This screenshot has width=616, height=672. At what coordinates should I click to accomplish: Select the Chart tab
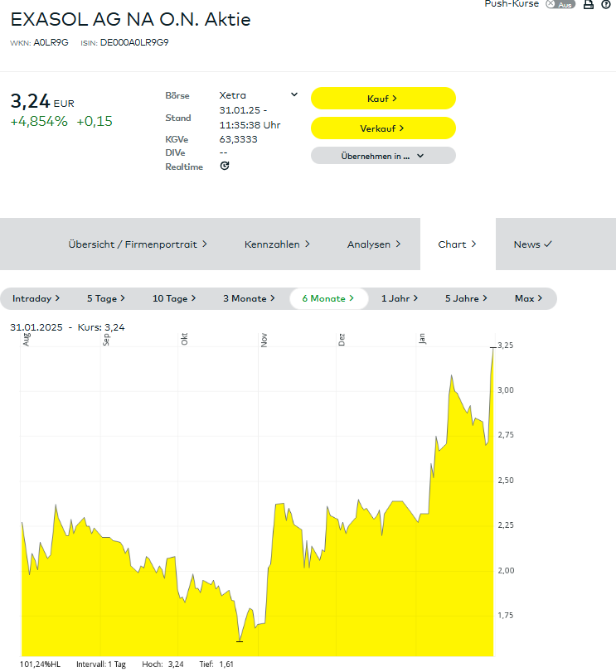[x=458, y=244]
